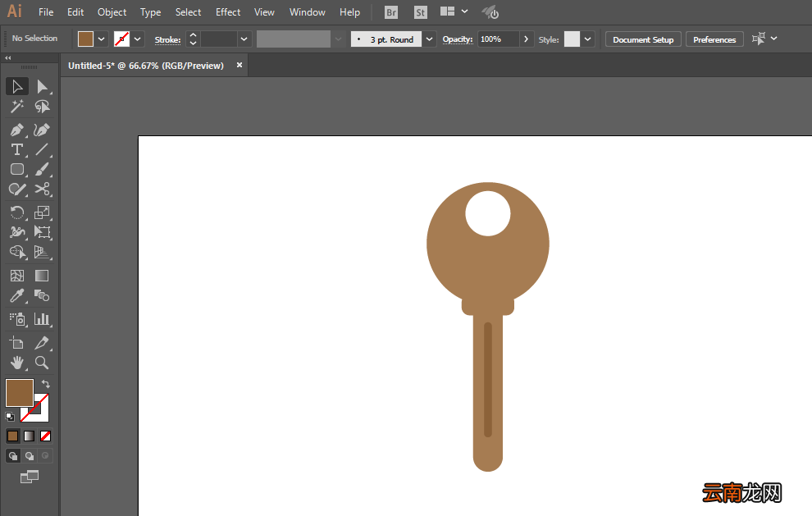Close the Untitled-5 document tab
Image resolution: width=812 pixels, height=516 pixels.
coord(239,65)
